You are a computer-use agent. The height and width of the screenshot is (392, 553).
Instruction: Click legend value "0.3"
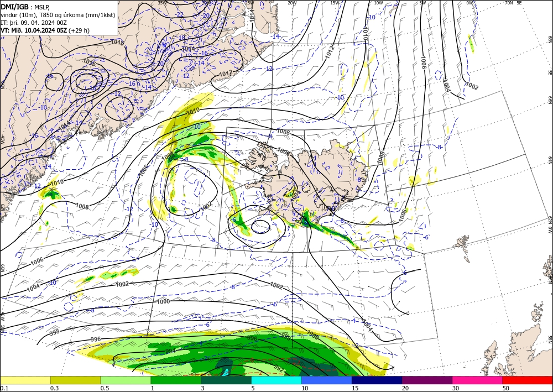(54, 388)
